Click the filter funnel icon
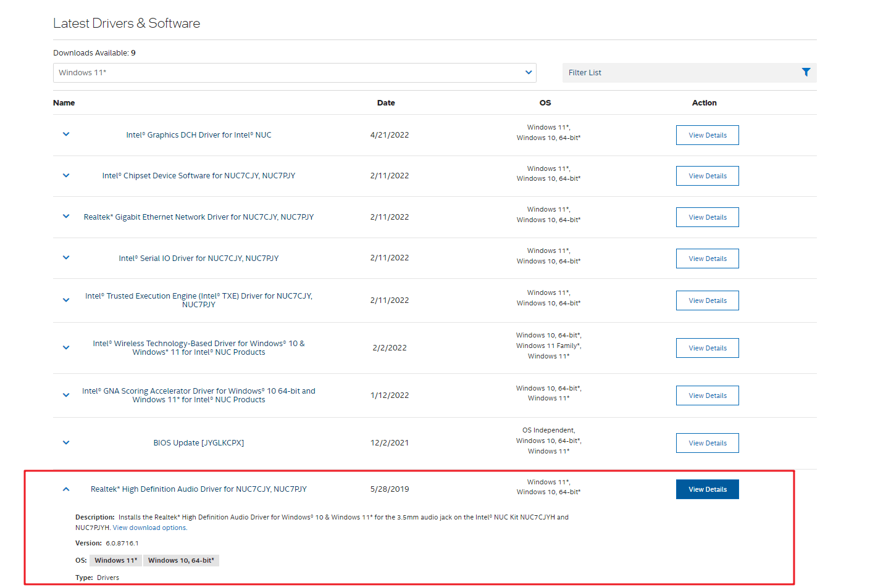The width and height of the screenshot is (870, 588). [806, 72]
